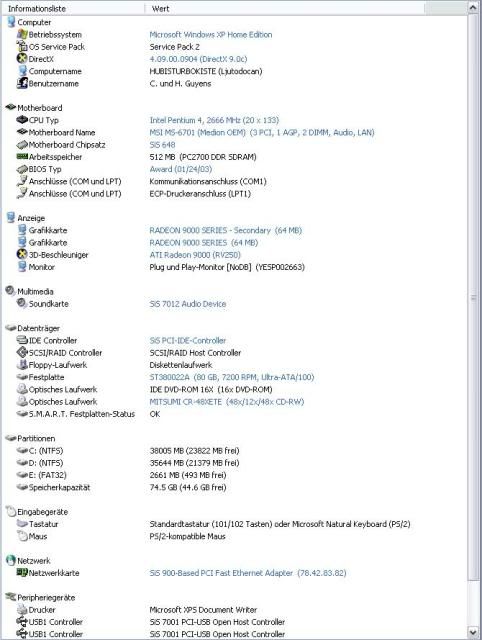Viewport: 482px width, 640px height.
Task: Open the SiS 900-Based Ethernet Adapter link
Action: pos(248,573)
